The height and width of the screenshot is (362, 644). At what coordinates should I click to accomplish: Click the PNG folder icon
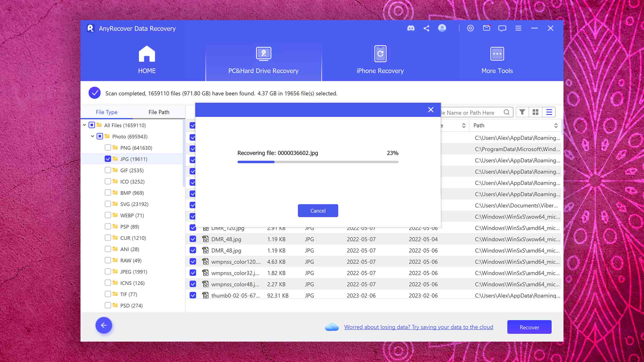pos(115,147)
